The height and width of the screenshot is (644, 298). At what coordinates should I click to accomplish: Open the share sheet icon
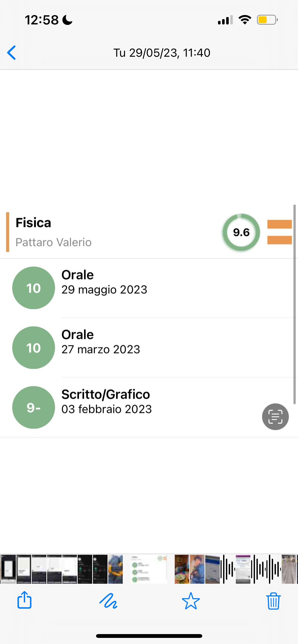click(24, 601)
